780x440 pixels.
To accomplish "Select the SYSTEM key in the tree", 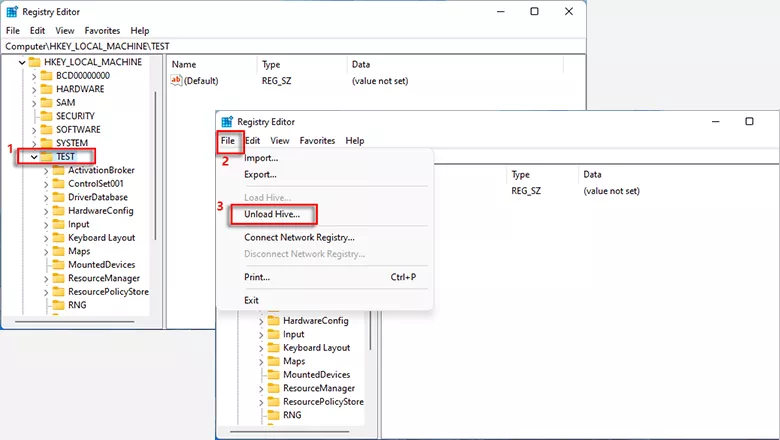I will pyautogui.click(x=72, y=143).
